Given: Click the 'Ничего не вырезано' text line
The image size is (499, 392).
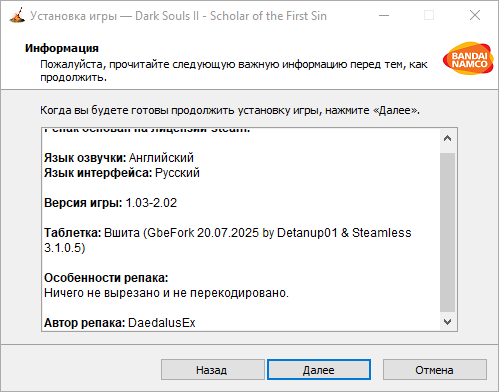Looking at the screenshot, I should [166, 293].
